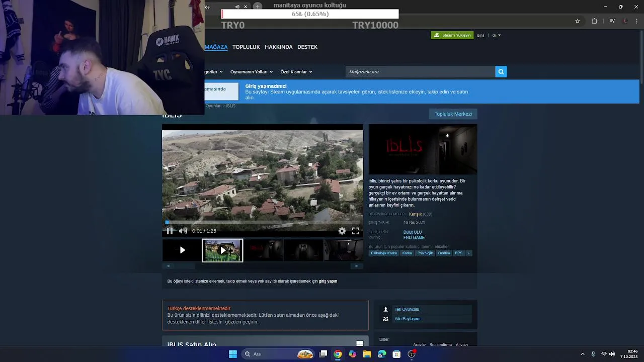The height and width of the screenshot is (362, 644).
Task: Pause the IBLIS trailer video
Action: click(170, 231)
